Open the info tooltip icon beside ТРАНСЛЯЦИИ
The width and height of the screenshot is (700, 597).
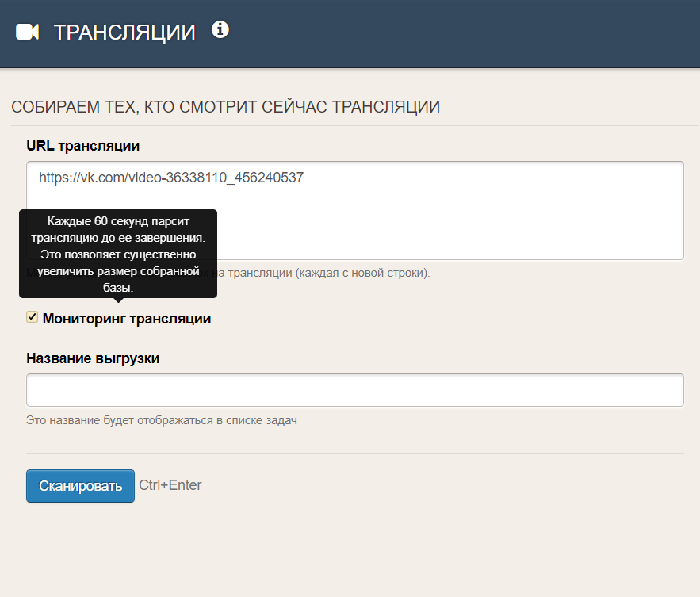click(x=220, y=29)
